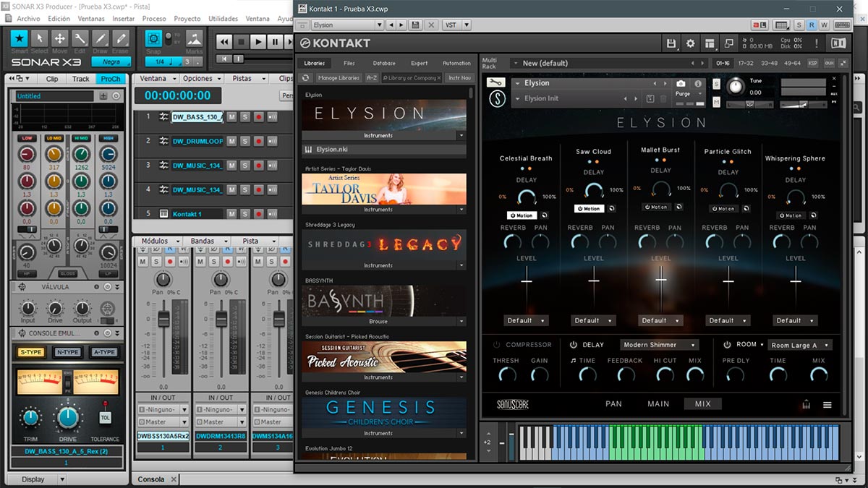The width and height of the screenshot is (868, 488).
Task: Open Elysion.nki instrument file
Action: [x=384, y=150]
